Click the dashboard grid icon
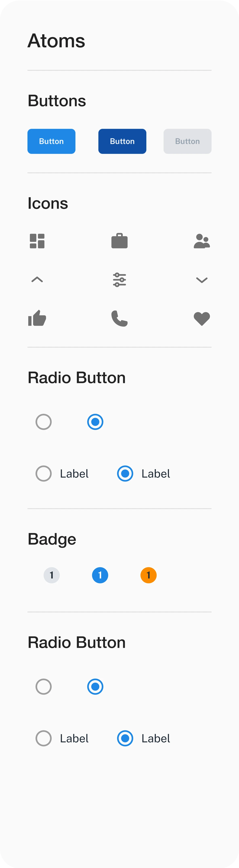The width and height of the screenshot is (239, 868). 37,241
